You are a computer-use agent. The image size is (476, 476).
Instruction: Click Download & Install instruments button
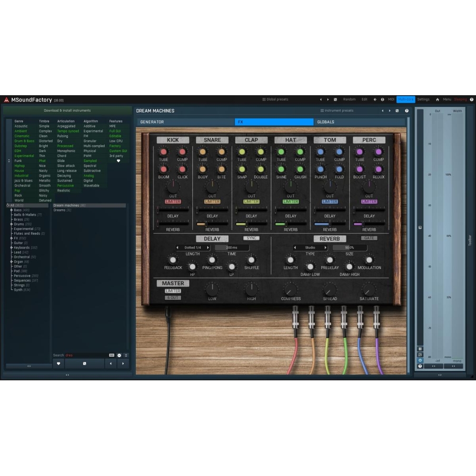[68, 110]
